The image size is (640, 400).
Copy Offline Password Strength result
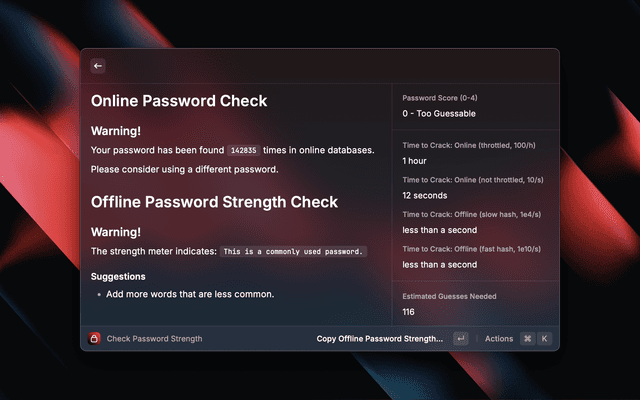point(379,339)
